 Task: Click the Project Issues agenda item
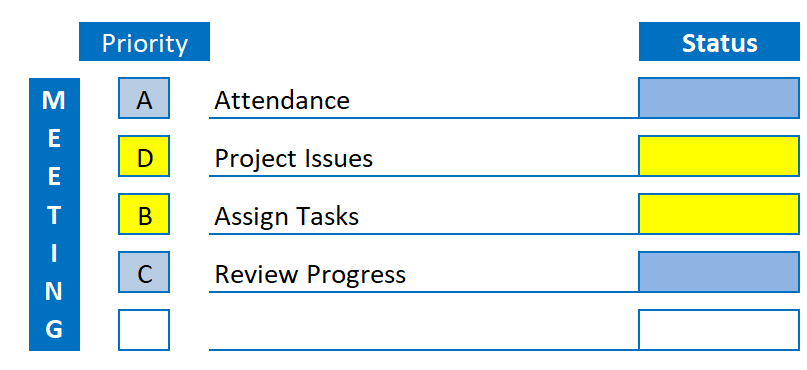(293, 158)
